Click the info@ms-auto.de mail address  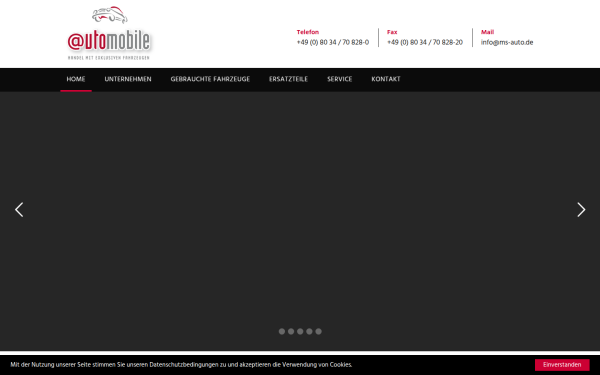tap(507, 42)
